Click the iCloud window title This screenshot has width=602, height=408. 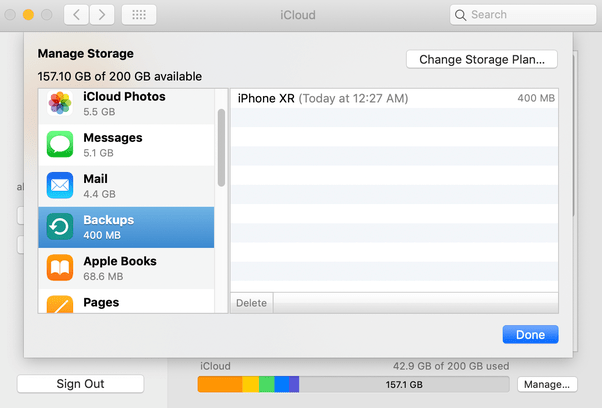tap(298, 15)
